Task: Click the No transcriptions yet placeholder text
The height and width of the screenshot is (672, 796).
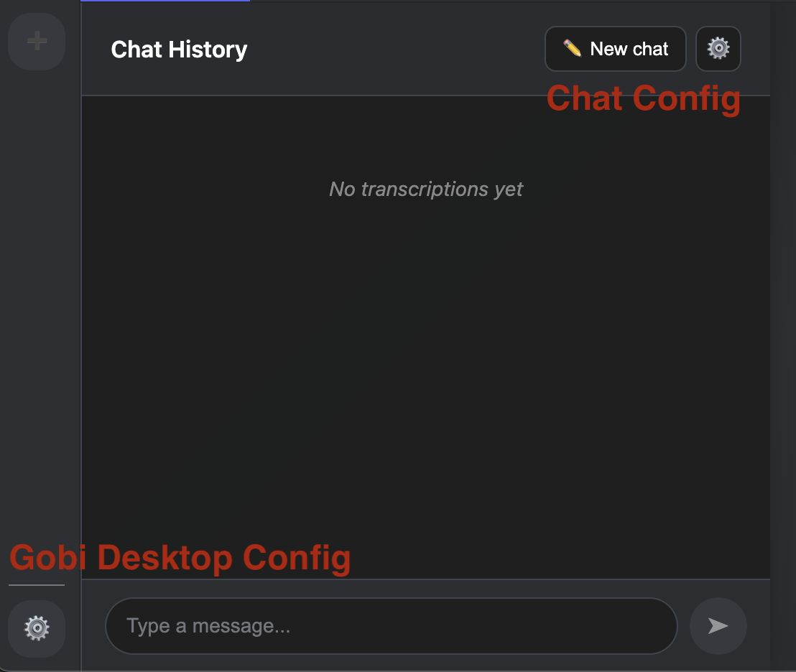Action: [425, 189]
